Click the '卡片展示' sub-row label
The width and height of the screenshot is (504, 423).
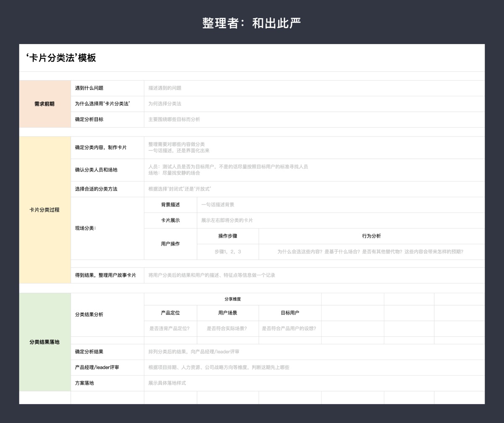pyautogui.click(x=171, y=220)
